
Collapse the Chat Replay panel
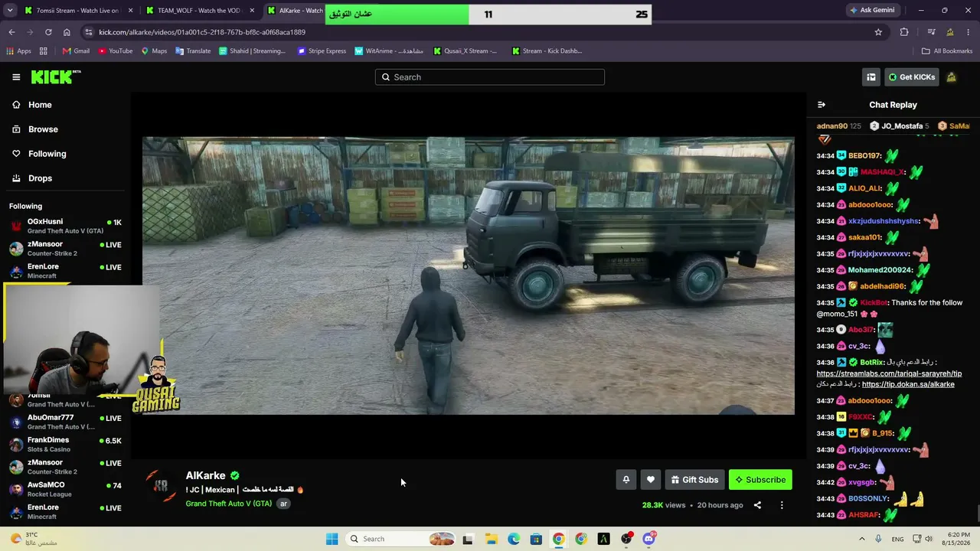click(822, 105)
